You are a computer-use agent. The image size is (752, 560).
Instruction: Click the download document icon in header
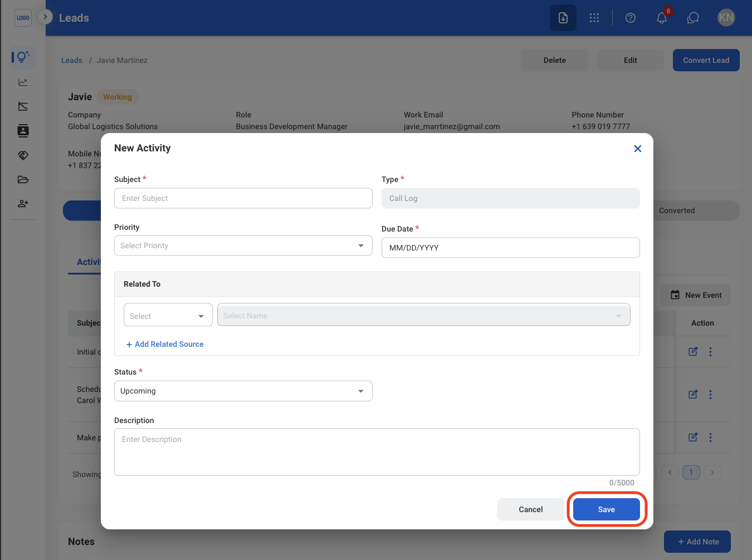(x=563, y=18)
